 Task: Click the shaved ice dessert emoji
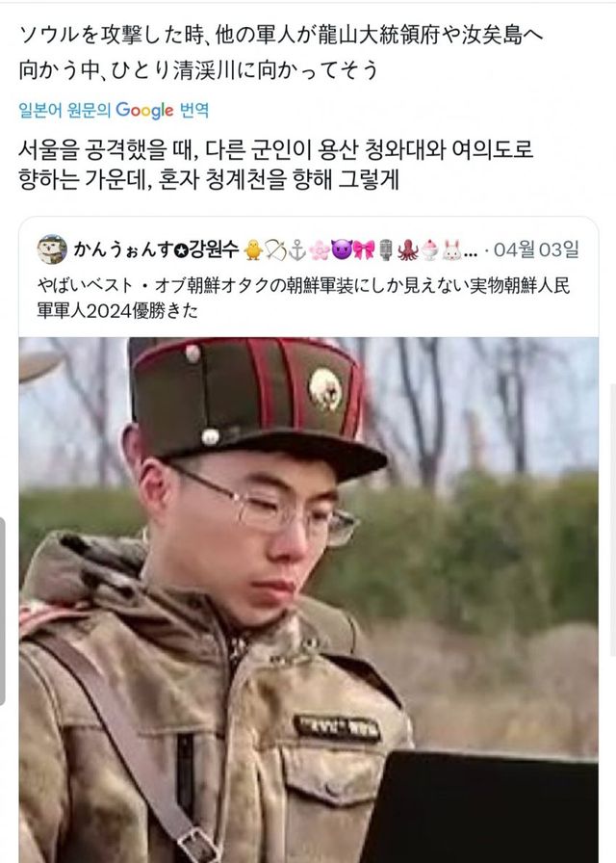[430, 249]
